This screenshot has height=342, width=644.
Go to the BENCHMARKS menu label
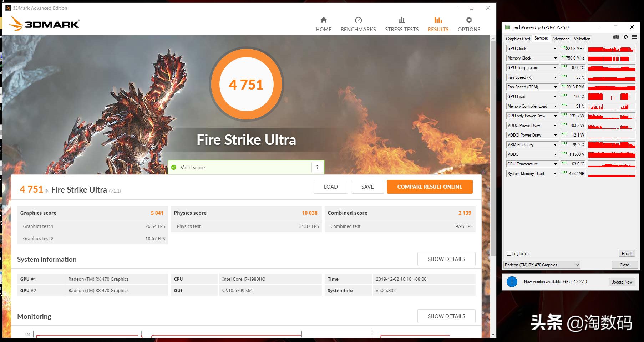pos(358,30)
